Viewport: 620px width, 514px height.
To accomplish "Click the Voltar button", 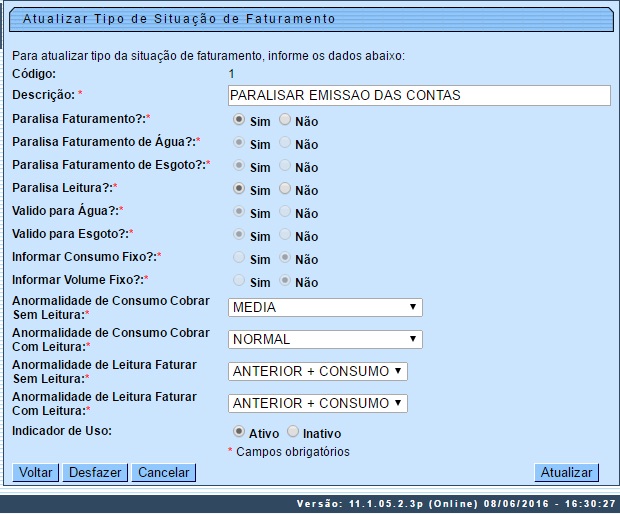I will [36, 472].
